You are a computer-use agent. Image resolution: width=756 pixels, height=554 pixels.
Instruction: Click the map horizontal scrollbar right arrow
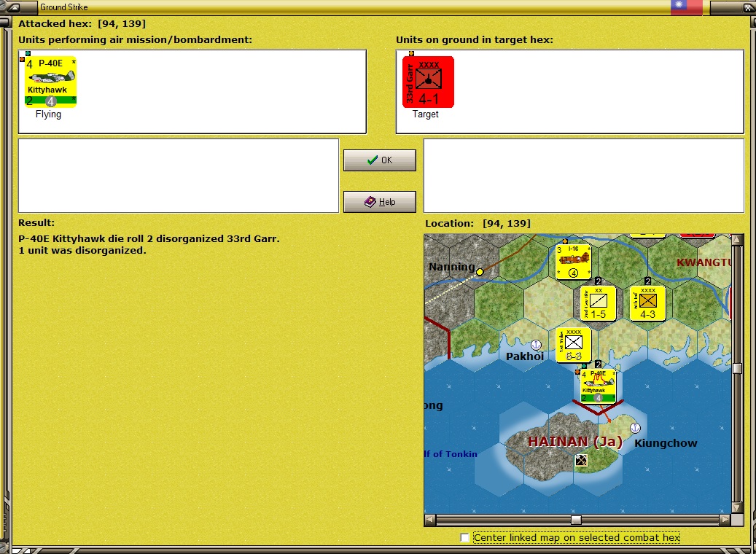[x=725, y=520]
